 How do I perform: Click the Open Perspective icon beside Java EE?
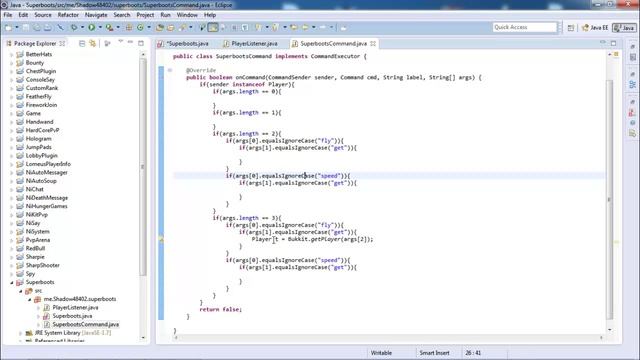(x=571, y=28)
